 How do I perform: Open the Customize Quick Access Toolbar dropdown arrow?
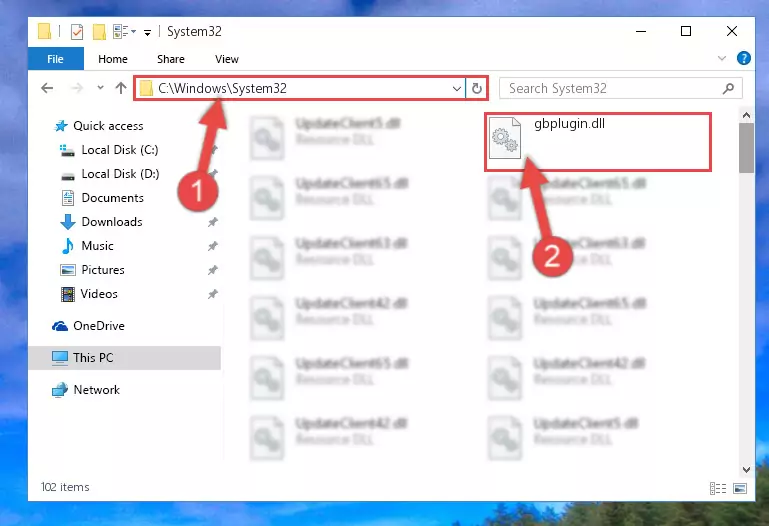click(147, 33)
